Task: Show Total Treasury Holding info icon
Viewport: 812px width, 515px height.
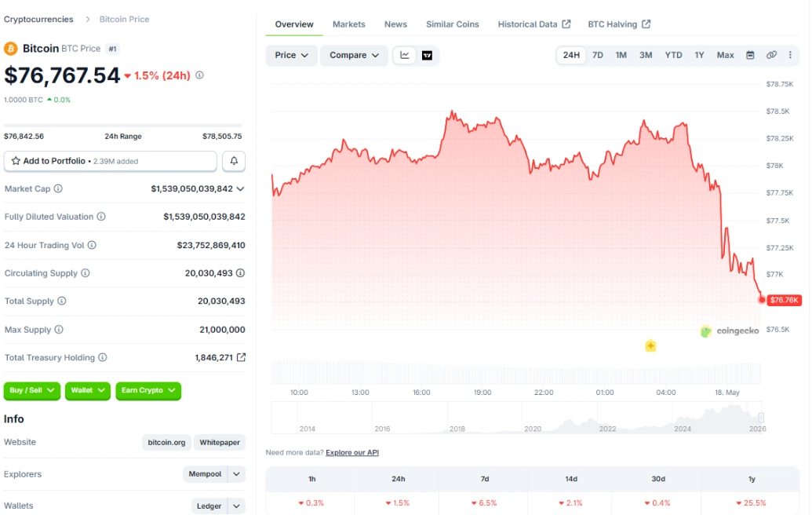Action: tap(103, 357)
